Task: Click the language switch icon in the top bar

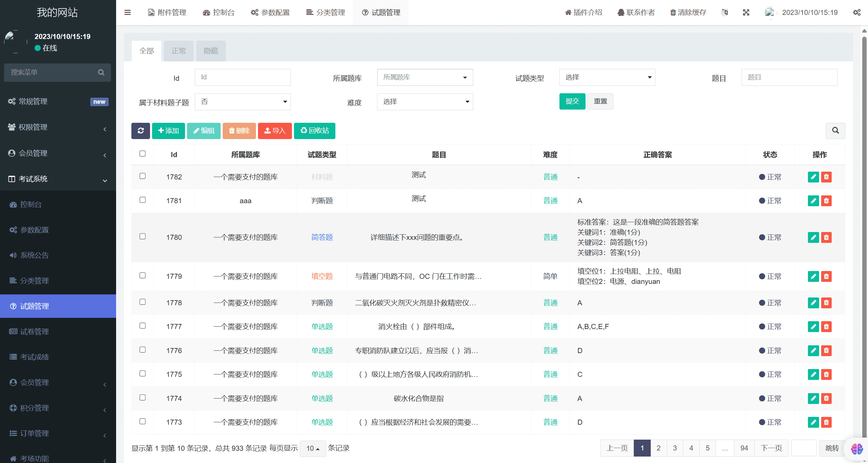Action: click(x=725, y=12)
